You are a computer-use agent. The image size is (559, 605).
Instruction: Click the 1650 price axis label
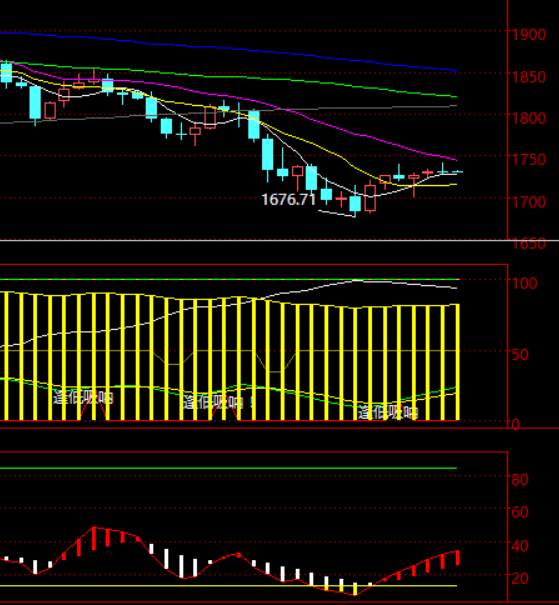[x=529, y=244]
